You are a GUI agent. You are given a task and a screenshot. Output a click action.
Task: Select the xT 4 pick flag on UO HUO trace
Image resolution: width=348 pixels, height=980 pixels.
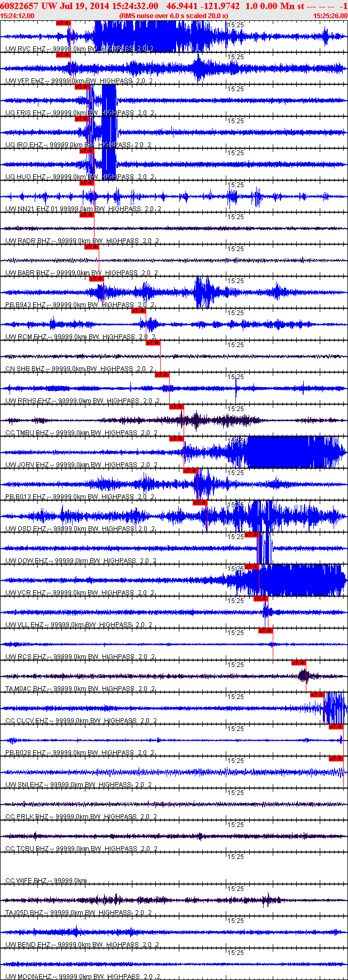coord(86,151)
